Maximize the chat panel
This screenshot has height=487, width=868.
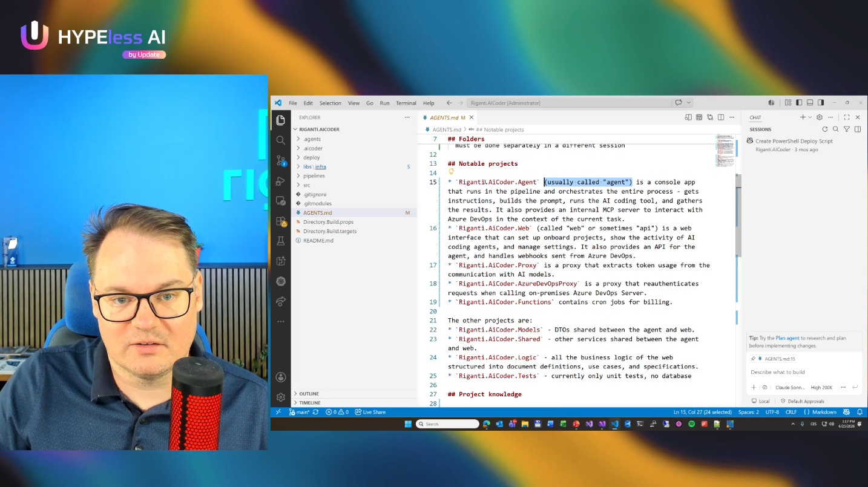click(846, 117)
